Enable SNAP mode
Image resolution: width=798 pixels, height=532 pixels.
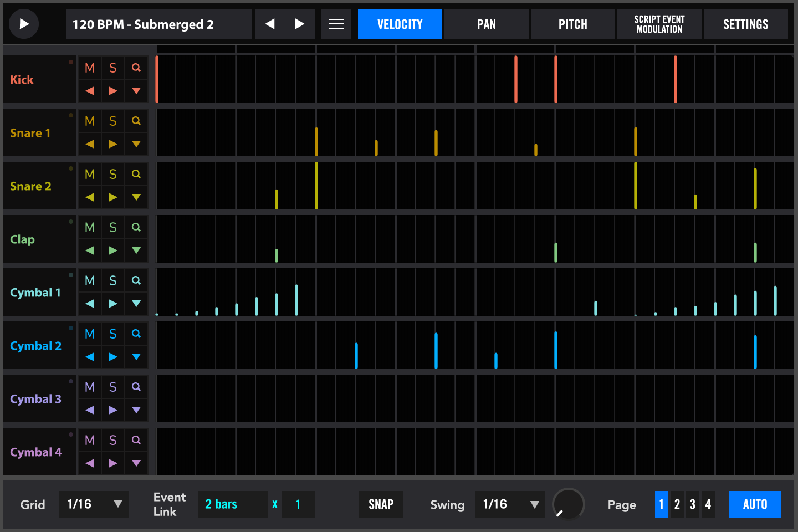pyautogui.click(x=381, y=504)
